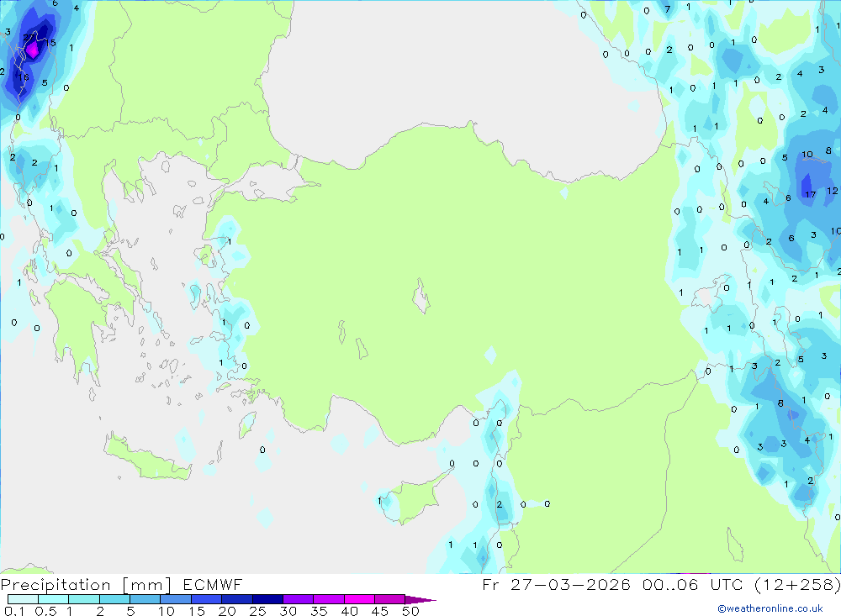Click the '7' precipitation value on the map
This screenshot has width=841, height=616.
click(667, 9)
